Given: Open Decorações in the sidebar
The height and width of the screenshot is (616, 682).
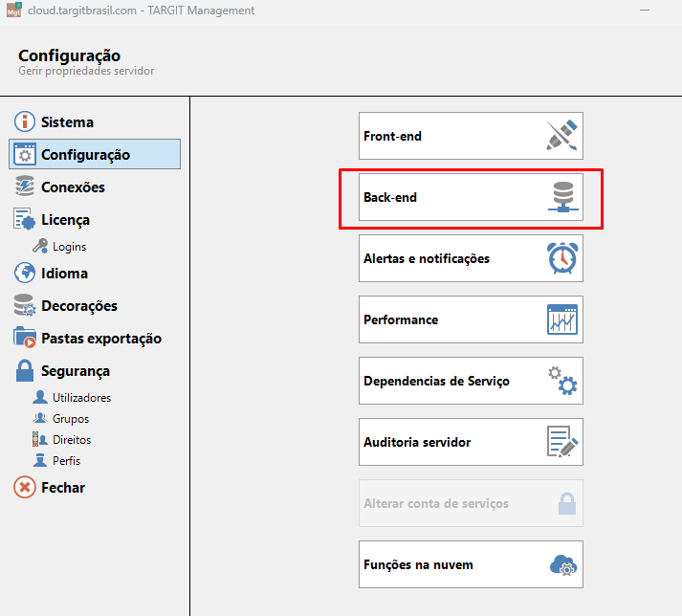Looking at the screenshot, I should [95, 305].
